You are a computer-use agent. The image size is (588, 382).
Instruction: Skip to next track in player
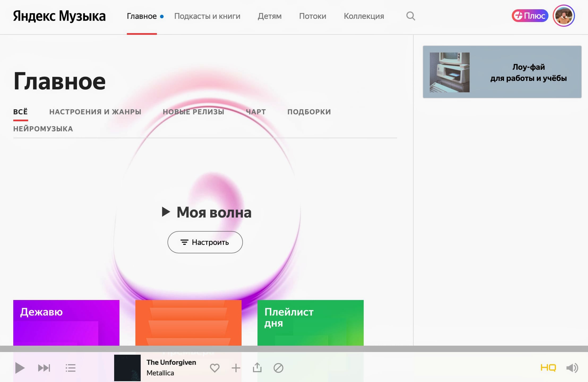pos(44,368)
